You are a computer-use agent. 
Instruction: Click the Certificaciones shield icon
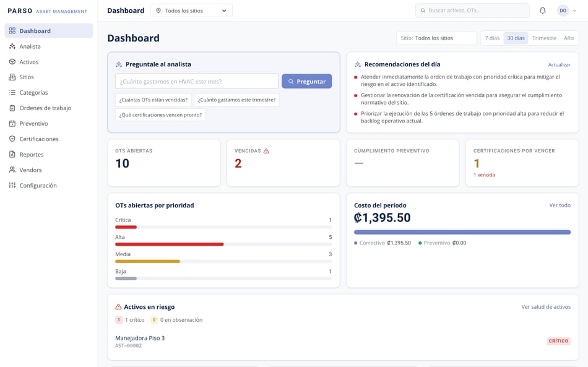[12, 139]
